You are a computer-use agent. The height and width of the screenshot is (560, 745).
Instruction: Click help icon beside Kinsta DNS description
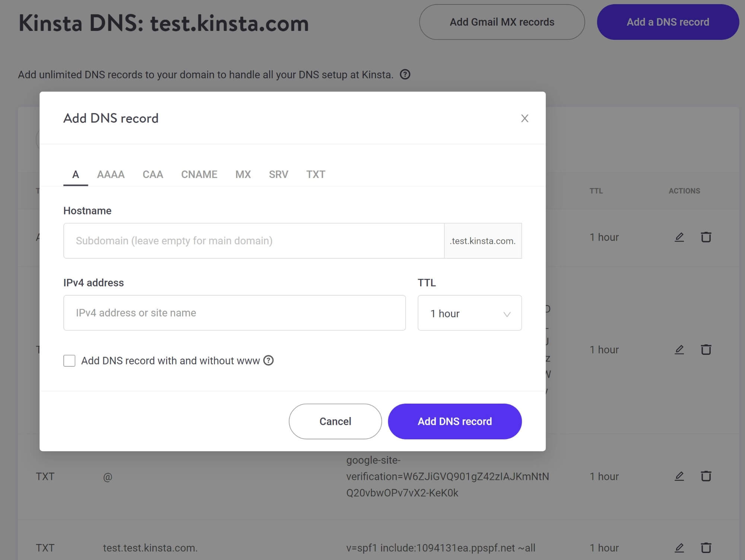pos(405,74)
